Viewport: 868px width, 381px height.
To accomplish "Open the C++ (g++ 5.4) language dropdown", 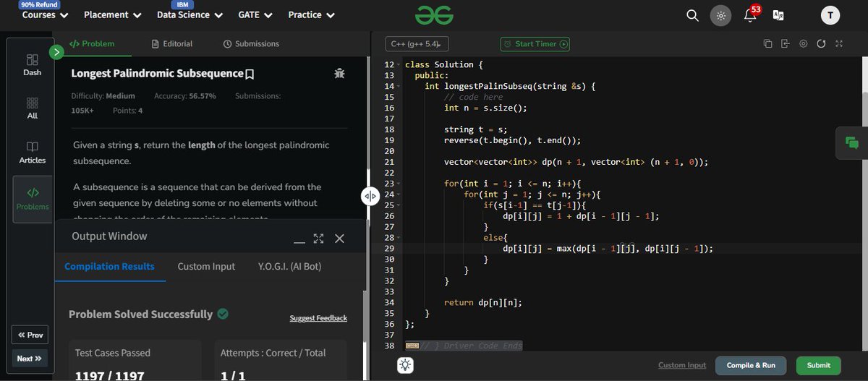I will [x=417, y=44].
